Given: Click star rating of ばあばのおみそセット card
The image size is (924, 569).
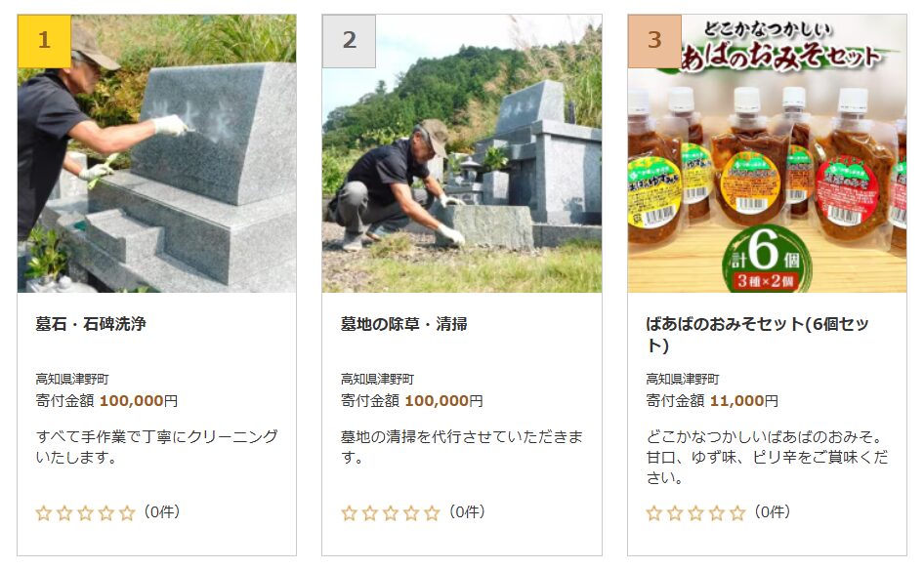Looking at the screenshot, I should coord(696,513).
